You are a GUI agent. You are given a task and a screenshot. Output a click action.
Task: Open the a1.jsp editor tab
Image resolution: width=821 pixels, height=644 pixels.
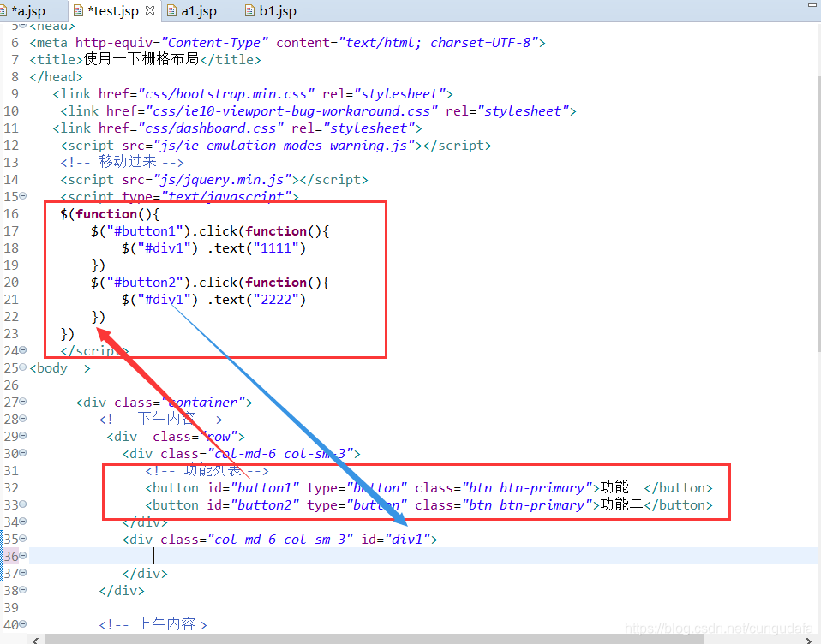(198, 10)
